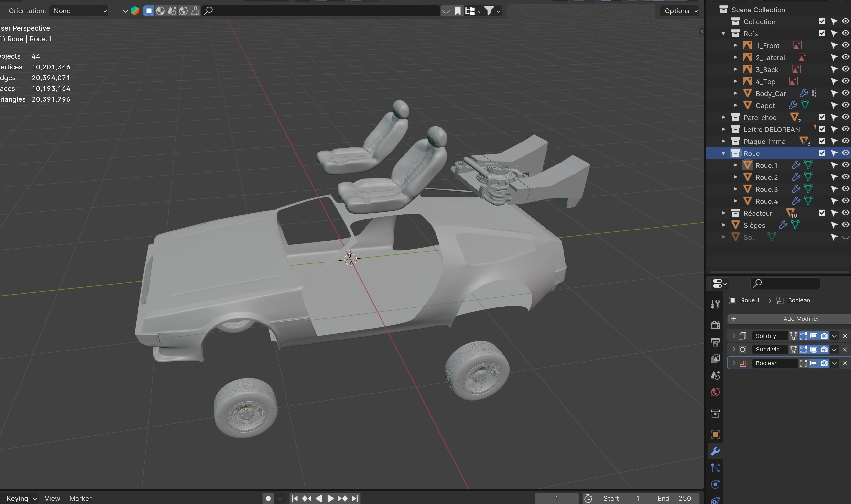851x504 pixels.
Task: Disable selection arrow for Roue.3
Action: pyautogui.click(x=834, y=189)
